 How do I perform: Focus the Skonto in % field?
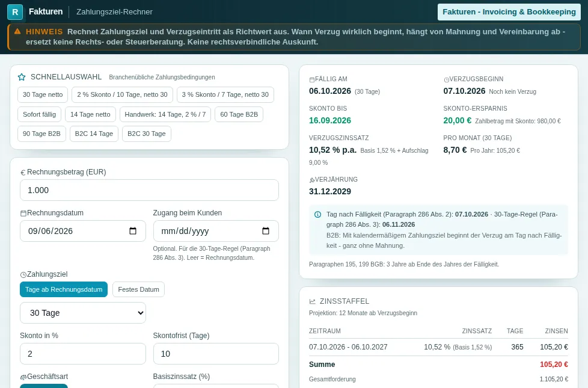(83, 354)
